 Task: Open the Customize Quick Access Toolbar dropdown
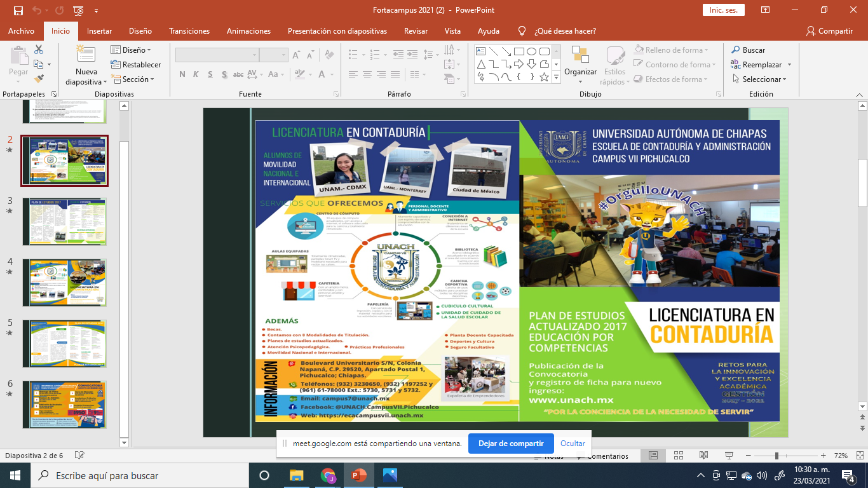coord(96,10)
